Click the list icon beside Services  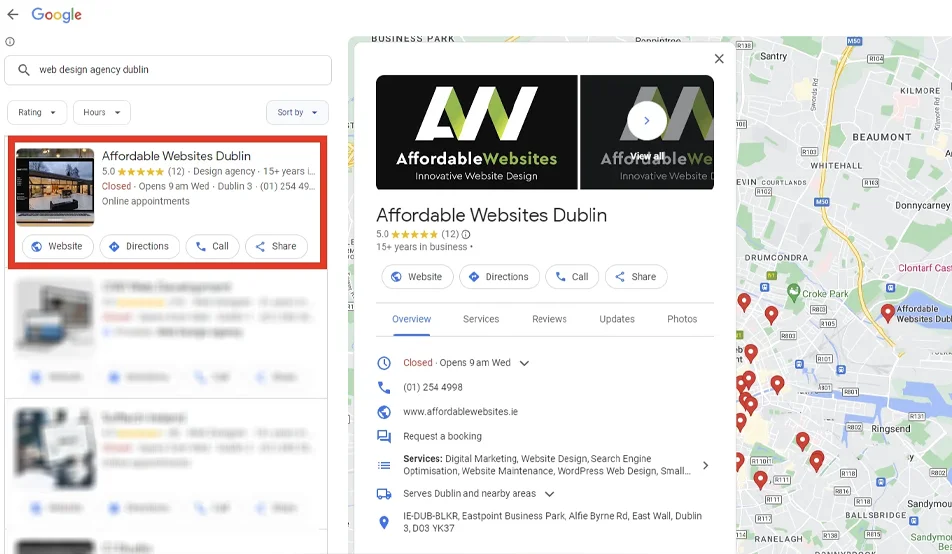click(x=384, y=465)
